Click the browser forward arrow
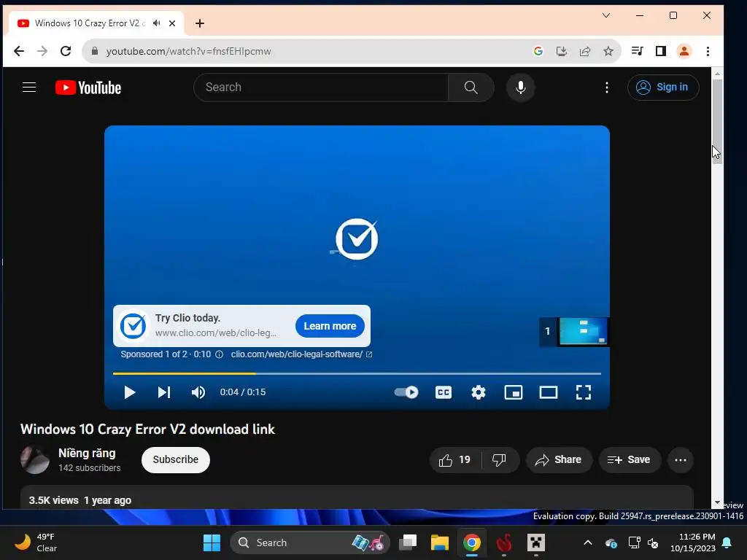Image resolution: width=747 pixels, height=560 pixels. coord(42,51)
